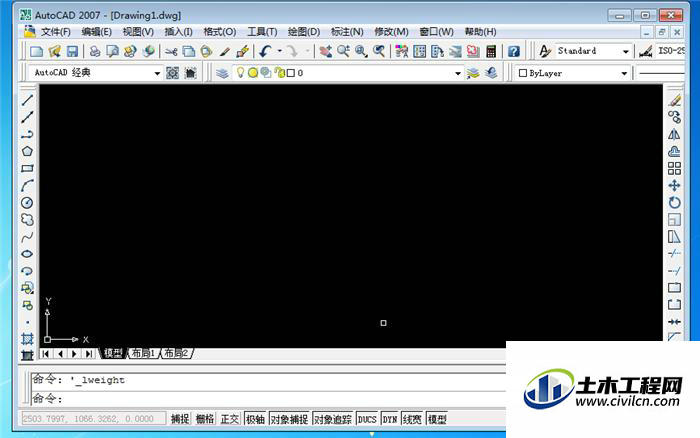The height and width of the screenshot is (438, 700).
Task: Click the Save icon in standard toolbar
Action: 72,51
